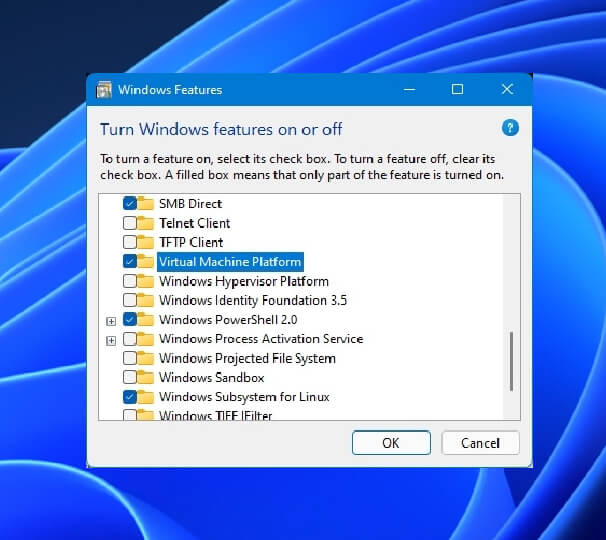Image resolution: width=606 pixels, height=540 pixels.
Task: Click the Windows Hypervisor Platform folder icon
Action: click(145, 281)
